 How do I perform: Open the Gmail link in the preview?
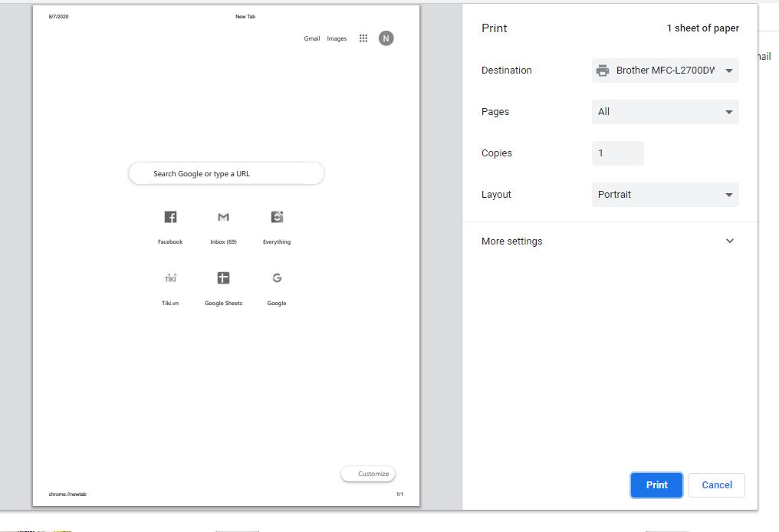click(311, 38)
